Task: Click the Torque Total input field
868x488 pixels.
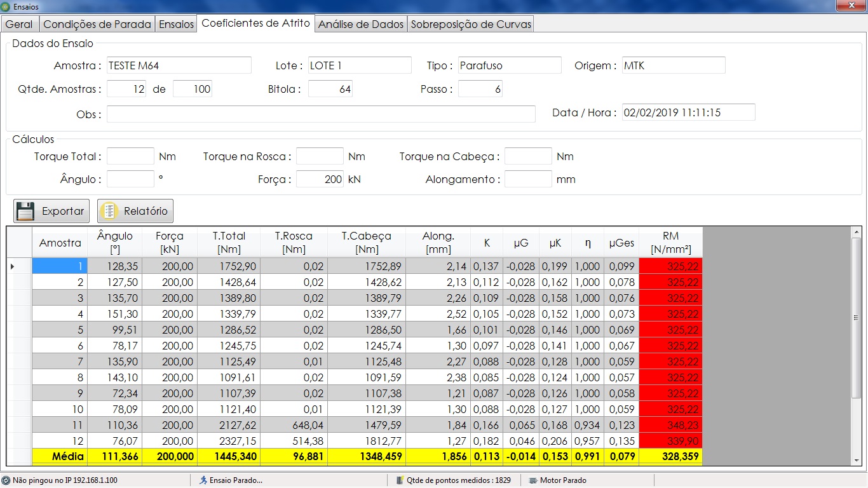Action: tap(130, 156)
